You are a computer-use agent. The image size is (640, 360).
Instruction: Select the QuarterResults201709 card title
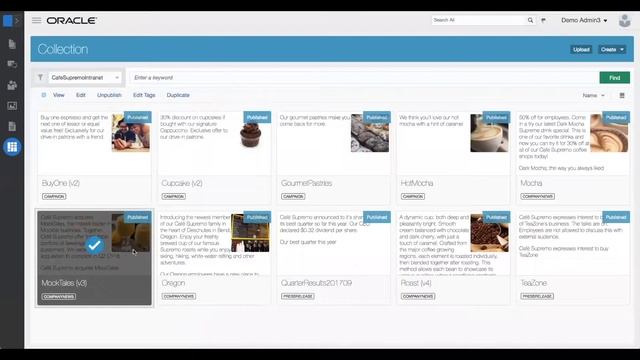click(x=316, y=283)
